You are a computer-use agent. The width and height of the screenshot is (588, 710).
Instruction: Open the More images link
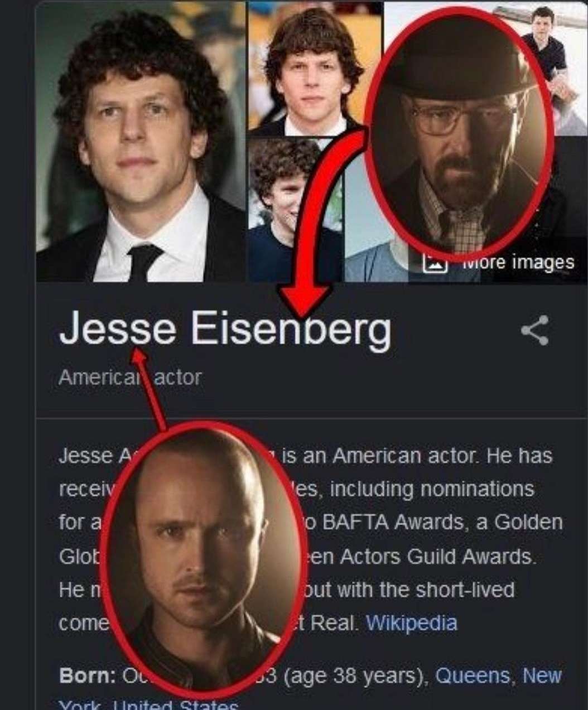pos(498,262)
